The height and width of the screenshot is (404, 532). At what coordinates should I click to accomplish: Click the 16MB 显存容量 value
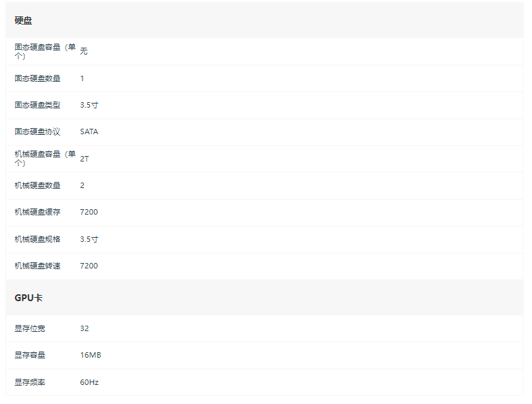[90, 355]
